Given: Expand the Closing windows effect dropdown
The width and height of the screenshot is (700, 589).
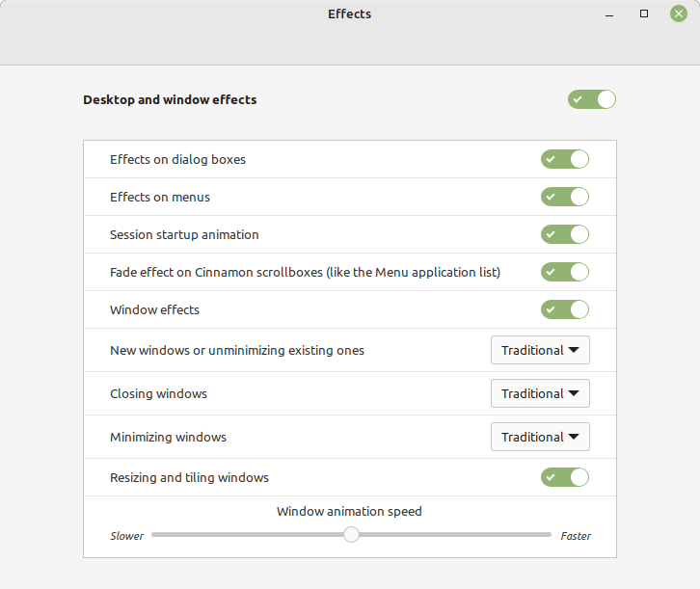Looking at the screenshot, I should pyautogui.click(x=540, y=393).
